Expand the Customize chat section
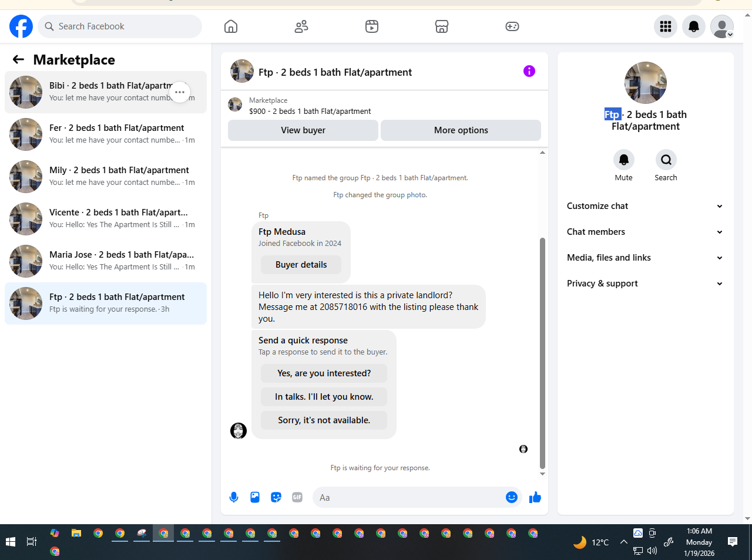The width and height of the screenshot is (752, 560). pyautogui.click(x=645, y=206)
